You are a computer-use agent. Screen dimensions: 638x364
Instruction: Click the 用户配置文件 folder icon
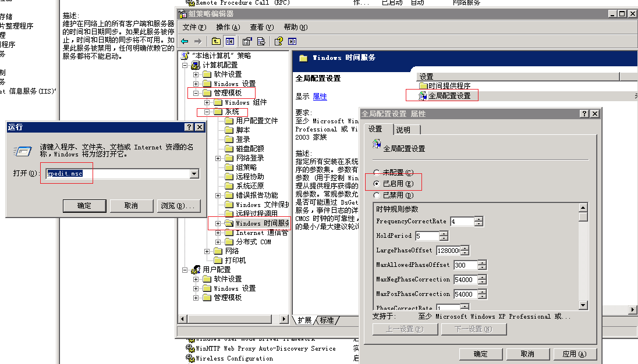[229, 121]
